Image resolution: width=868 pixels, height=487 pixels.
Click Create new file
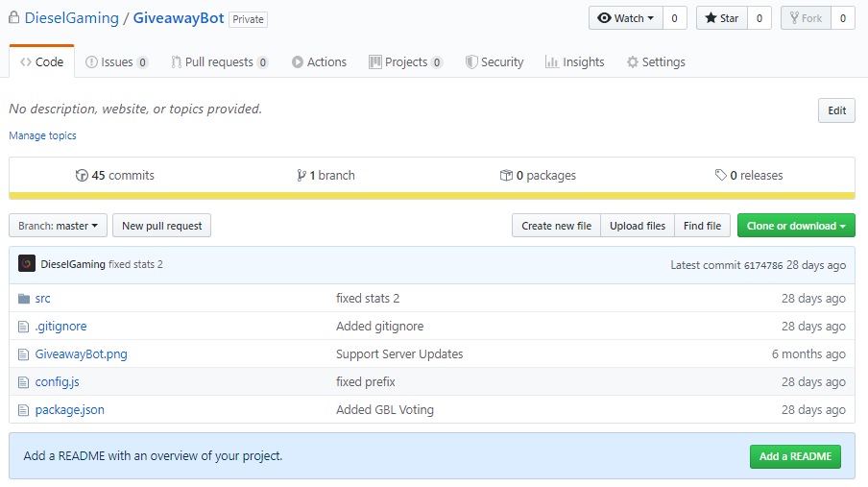point(556,226)
